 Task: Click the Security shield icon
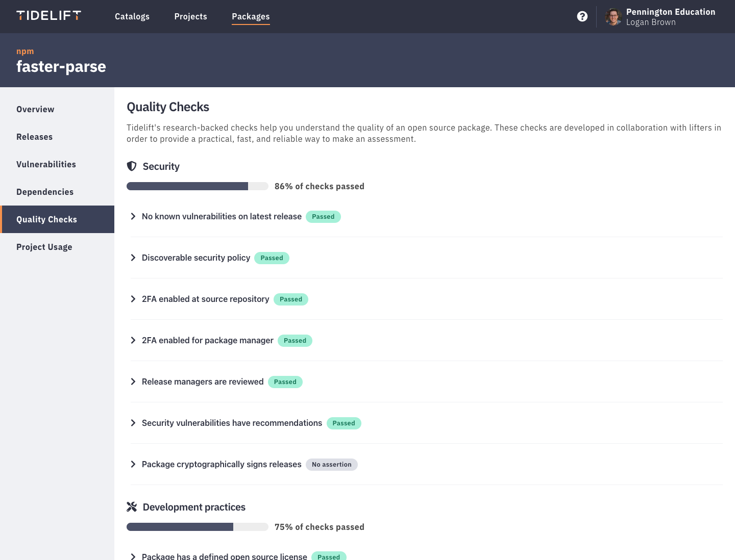(132, 166)
